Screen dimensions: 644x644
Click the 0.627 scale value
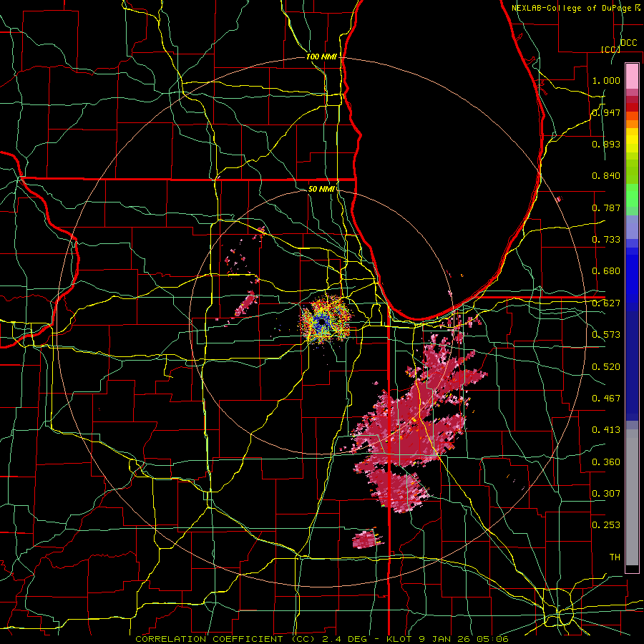[x=606, y=303]
